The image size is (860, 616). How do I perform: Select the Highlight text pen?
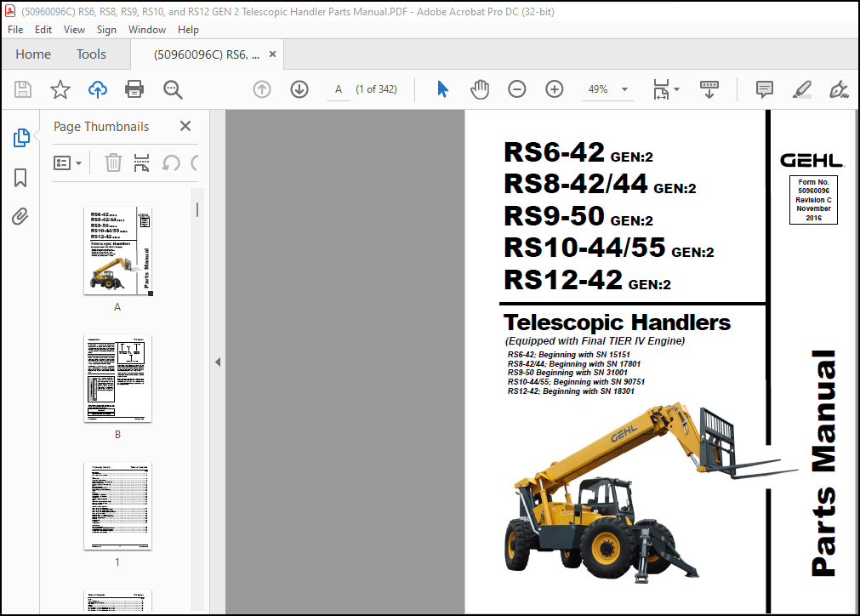click(x=802, y=89)
